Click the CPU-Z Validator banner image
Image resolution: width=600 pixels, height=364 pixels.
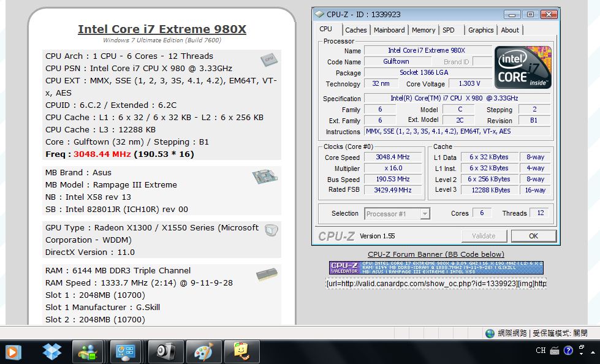point(436,268)
